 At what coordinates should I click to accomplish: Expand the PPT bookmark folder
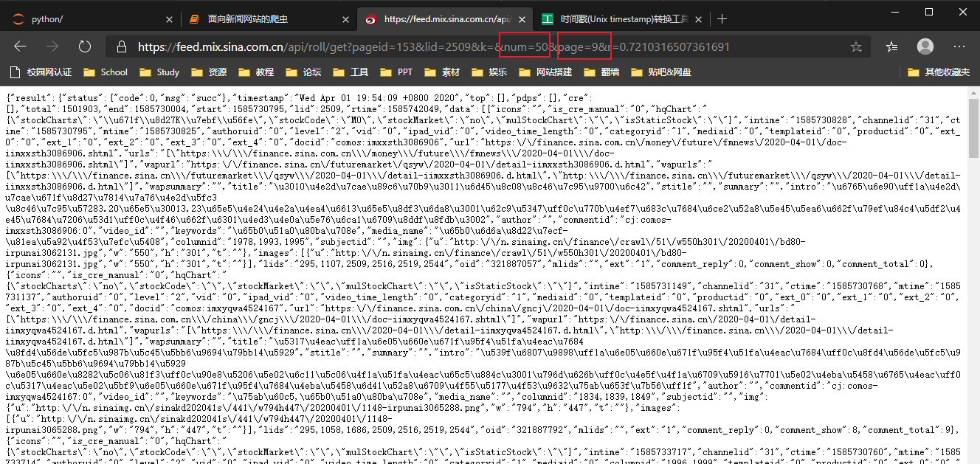397,72
